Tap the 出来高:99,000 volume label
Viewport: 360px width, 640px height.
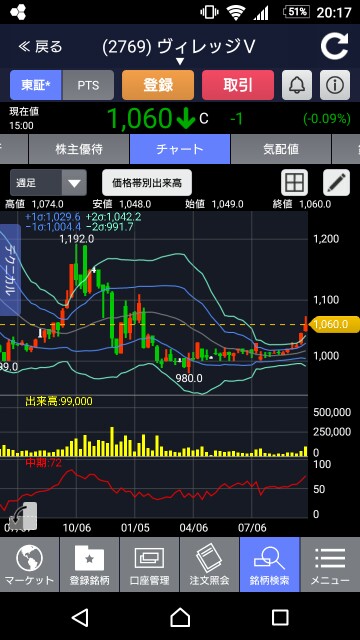click(59, 401)
